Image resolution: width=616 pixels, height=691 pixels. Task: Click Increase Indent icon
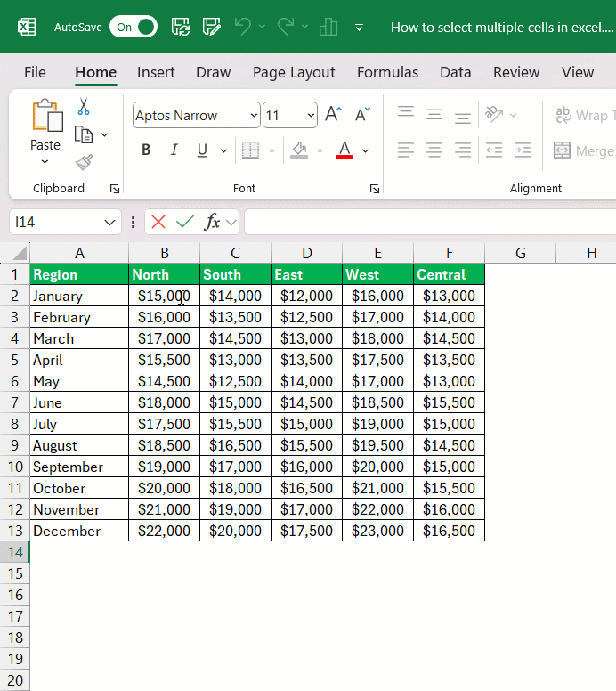click(523, 150)
